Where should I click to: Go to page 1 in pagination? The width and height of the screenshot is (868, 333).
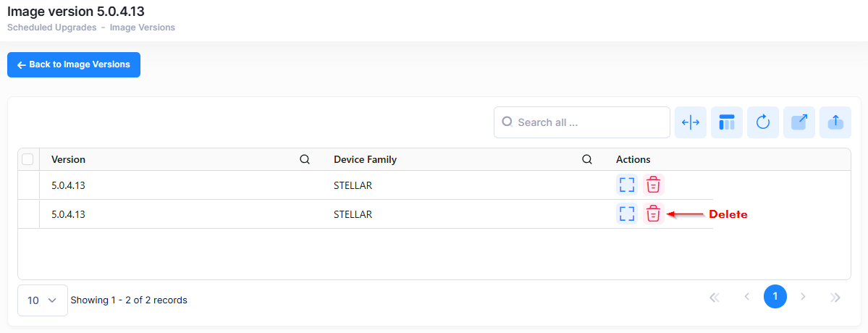tap(775, 297)
